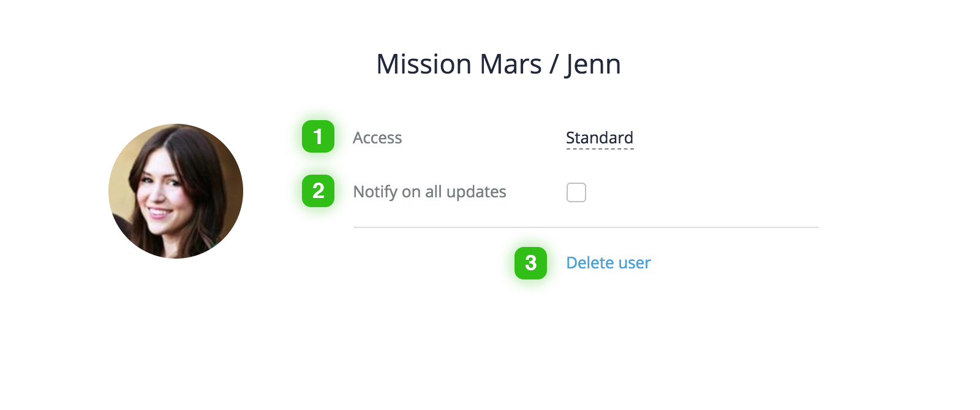
Task: Click the Notify on all updates label
Action: [429, 192]
